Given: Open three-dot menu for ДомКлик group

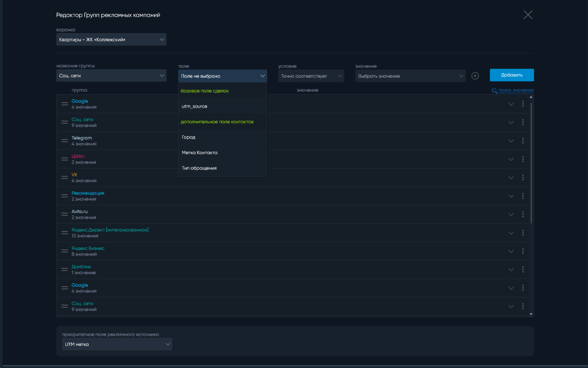Looking at the screenshot, I should click(523, 269).
